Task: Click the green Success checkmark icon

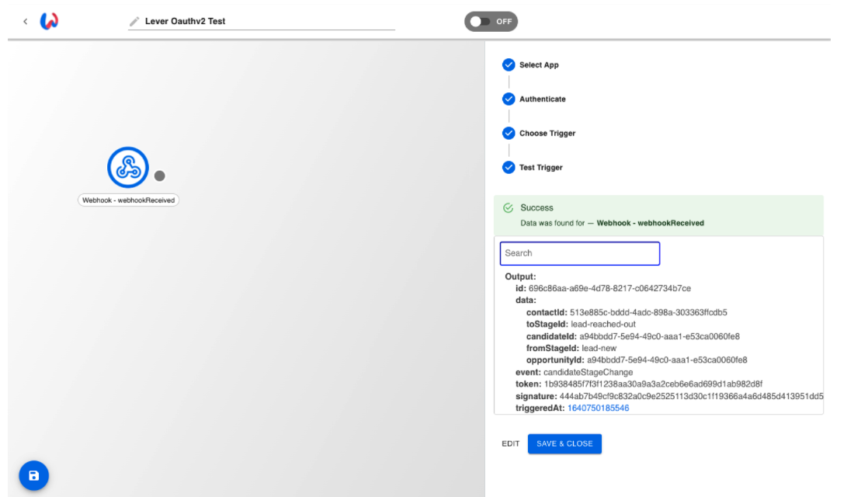Action: coord(509,207)
